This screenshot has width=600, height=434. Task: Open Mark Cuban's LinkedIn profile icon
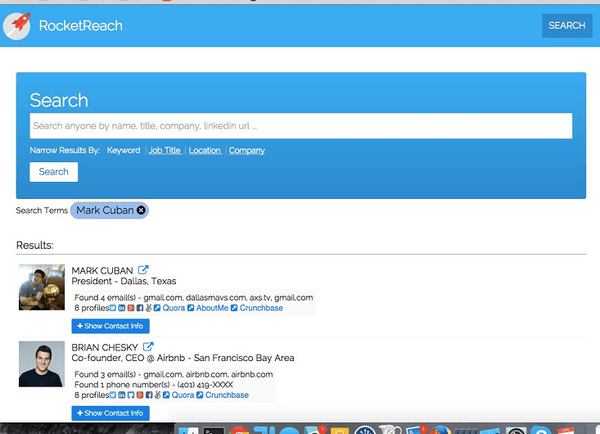122,308
